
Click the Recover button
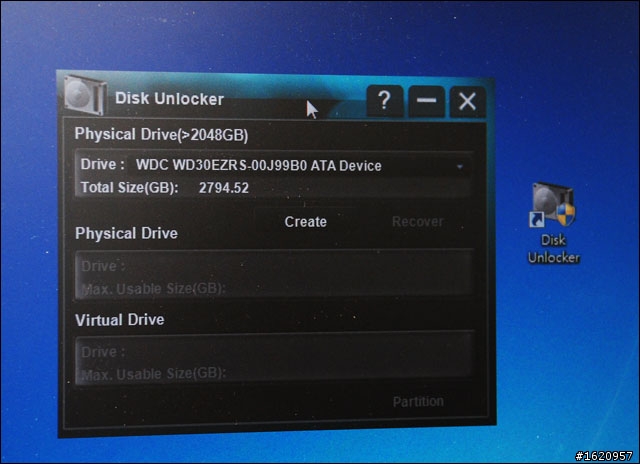[418, 222]
